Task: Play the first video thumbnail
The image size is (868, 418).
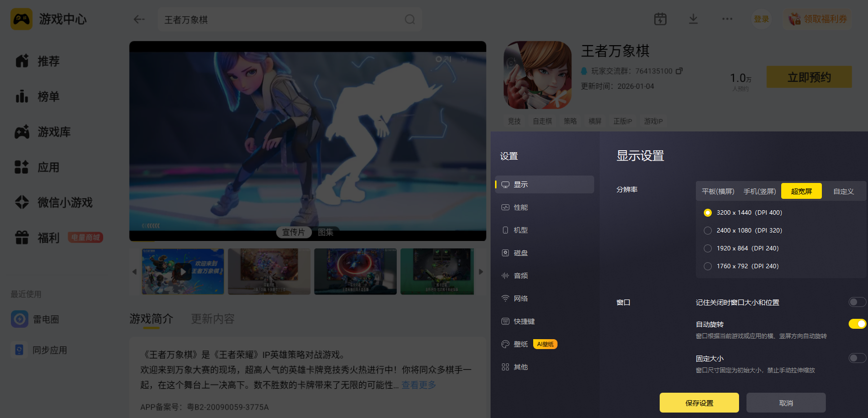Action: pos(183,271)
